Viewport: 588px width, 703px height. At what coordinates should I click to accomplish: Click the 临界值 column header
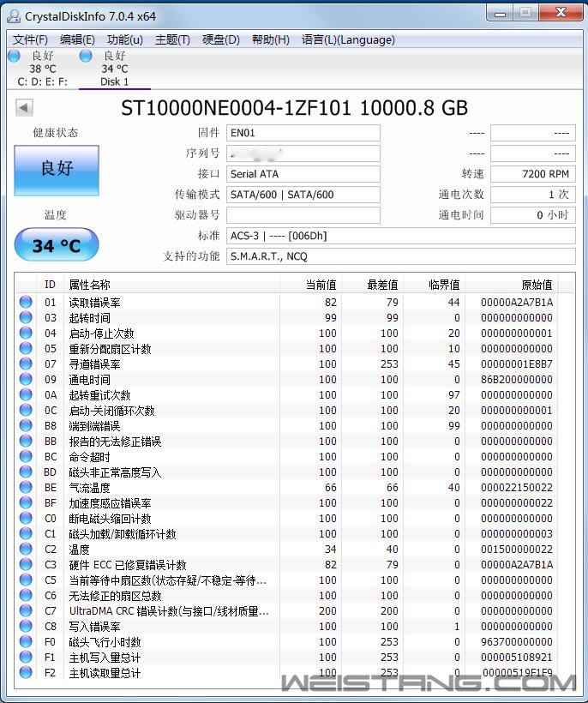pos(435,285)
